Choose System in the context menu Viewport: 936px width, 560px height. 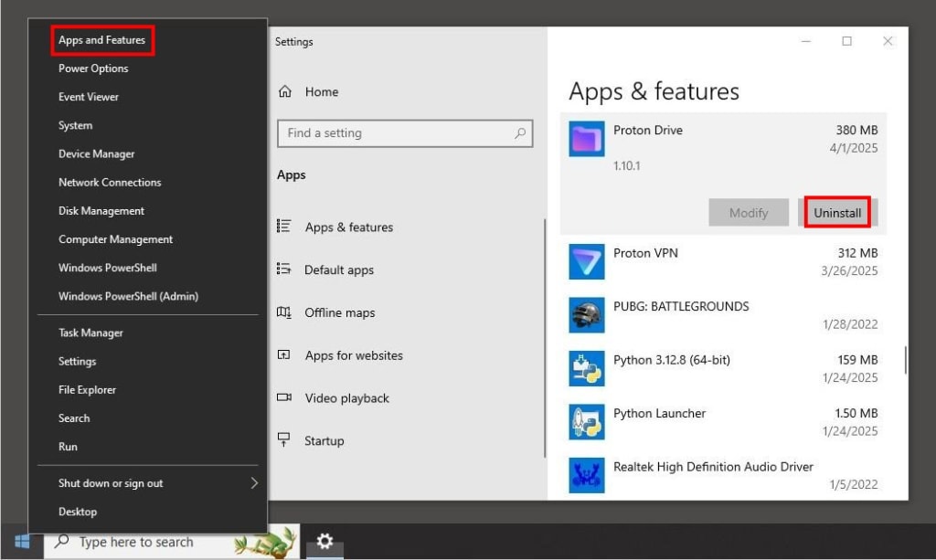pyautogui.click(x=75, y=125)
